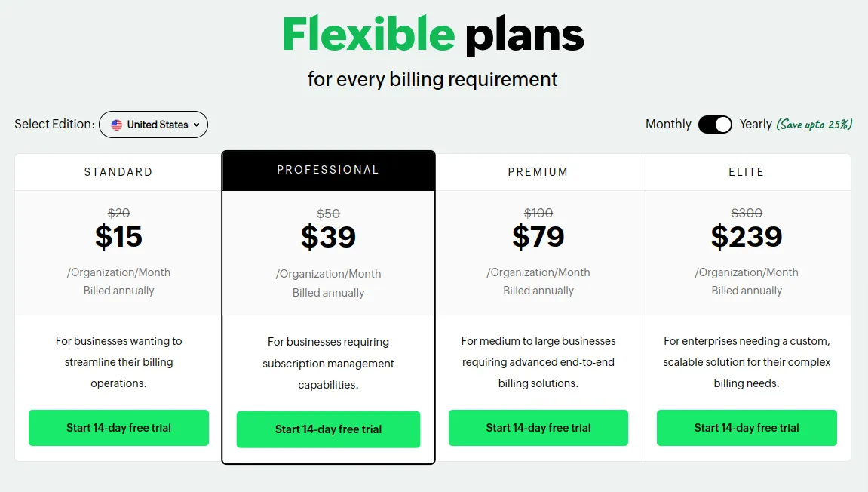Image resolution: width=868 pixels, height=492 pixels.
Task: Click the United States flag icon
Action: tap(116, 125)
